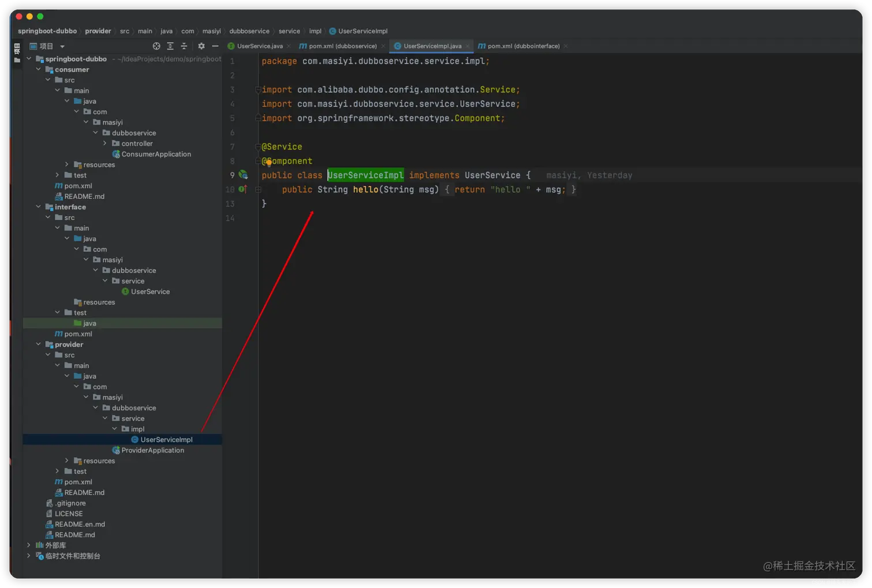Collapse the import block fold marker on line 3
Viewport: 872px width, 588px height.
[258, 89]
